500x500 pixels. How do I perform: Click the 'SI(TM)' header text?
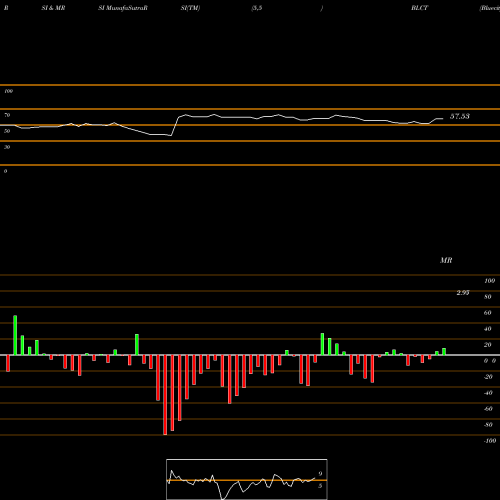click(x=190, y=8)
